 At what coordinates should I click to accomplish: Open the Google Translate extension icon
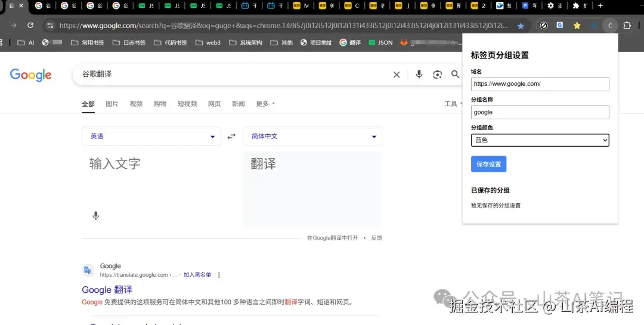[x=560, y=25]
